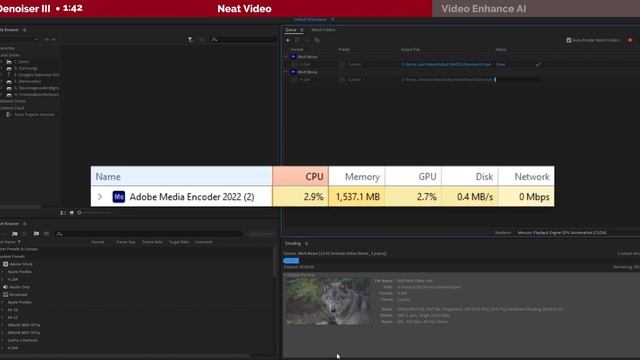Open the Media Browser panel menu icon

[24, 30]
